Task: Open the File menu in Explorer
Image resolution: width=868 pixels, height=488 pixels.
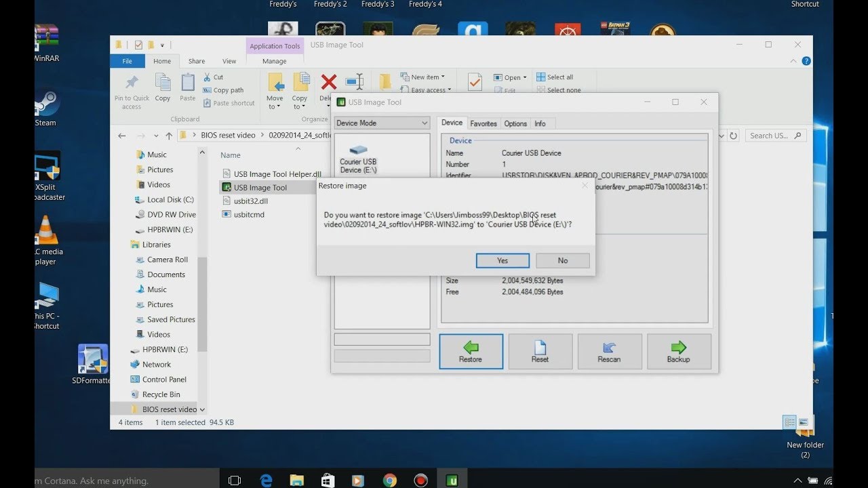Action: 127,61
